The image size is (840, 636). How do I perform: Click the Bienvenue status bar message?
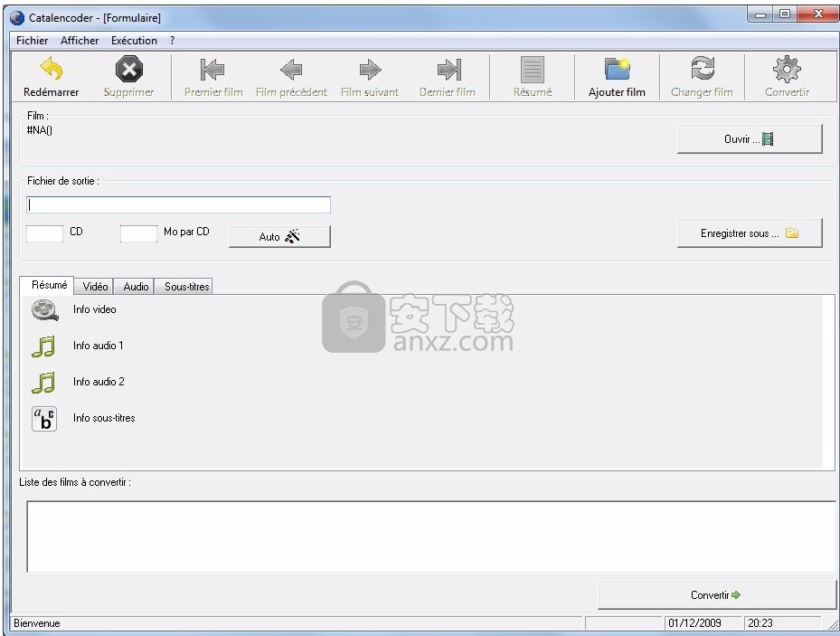(37, 623)
